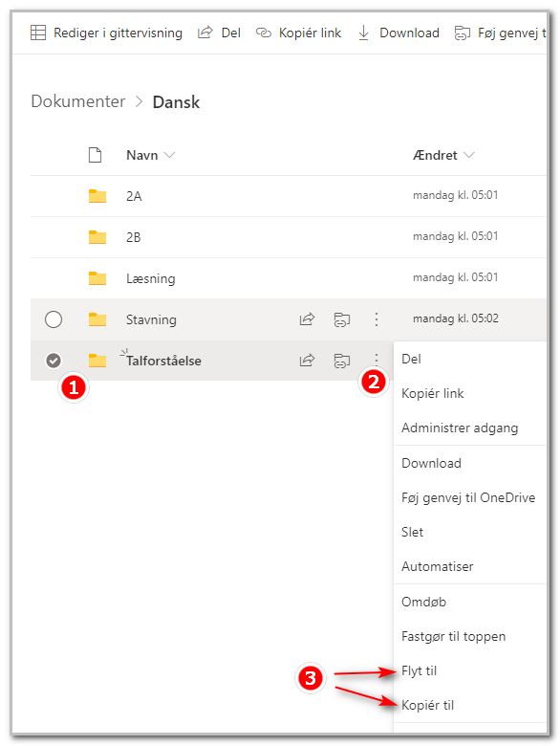The height and width of the screenshot is (746, 560).
Task: Click the share icon on the Stavning row
Action: 307,318
